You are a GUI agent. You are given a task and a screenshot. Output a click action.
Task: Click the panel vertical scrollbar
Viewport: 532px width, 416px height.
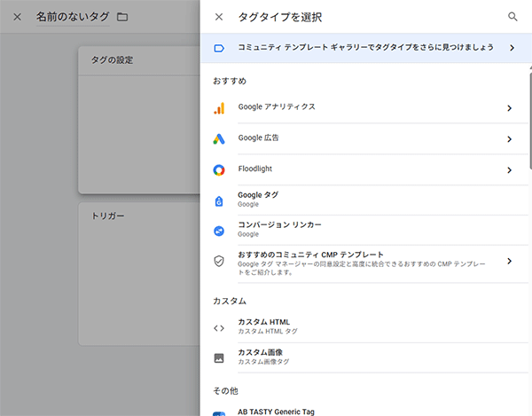530,121
